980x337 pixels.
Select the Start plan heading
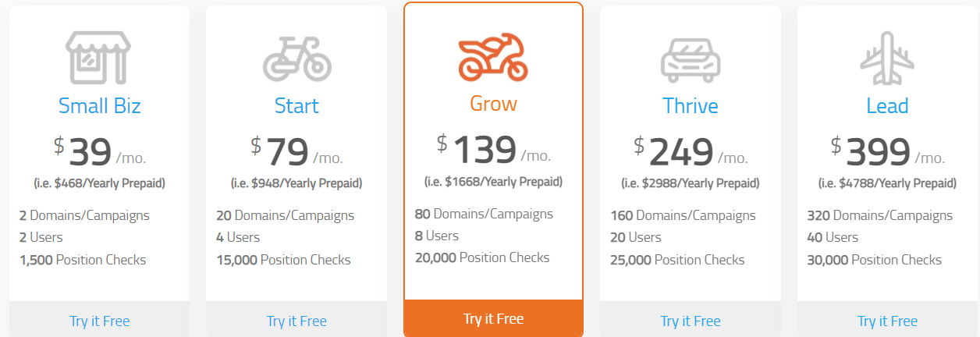pos(296,105)
